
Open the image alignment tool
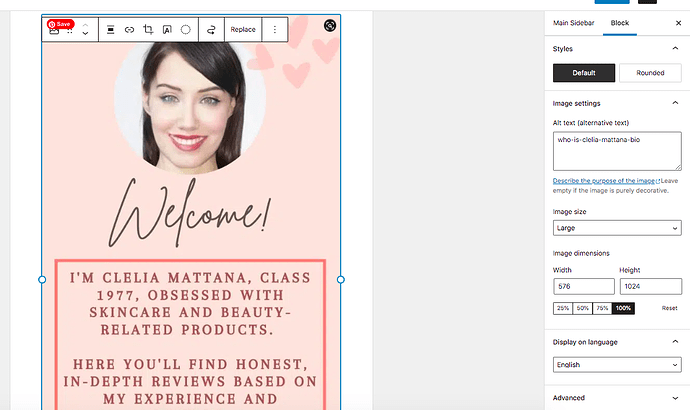click(x=110, y=30)
